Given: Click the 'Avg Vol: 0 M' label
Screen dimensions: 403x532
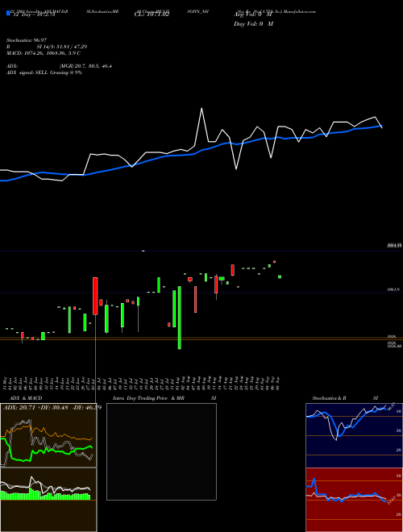Looking at the screenshot, I should coord(253,15).
